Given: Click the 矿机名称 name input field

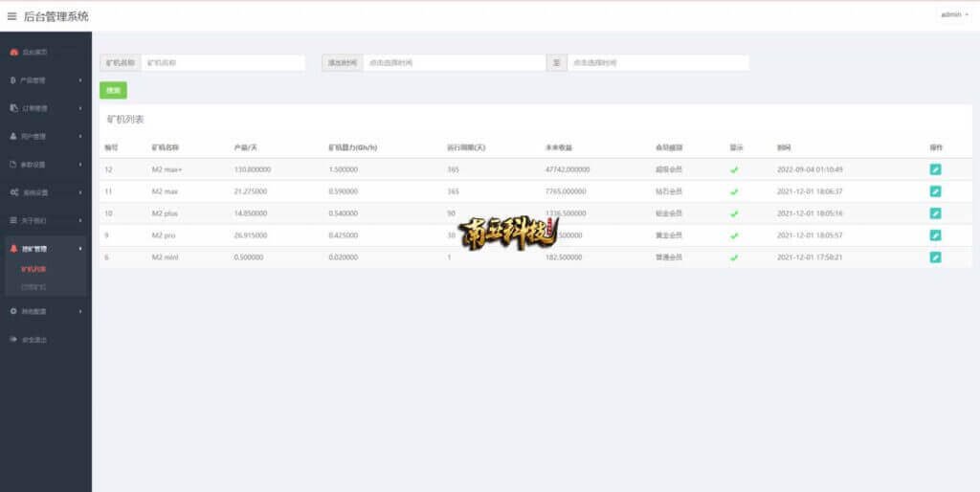Looking at the screenshot, I should pyautogui.click(x=222, y=63).
